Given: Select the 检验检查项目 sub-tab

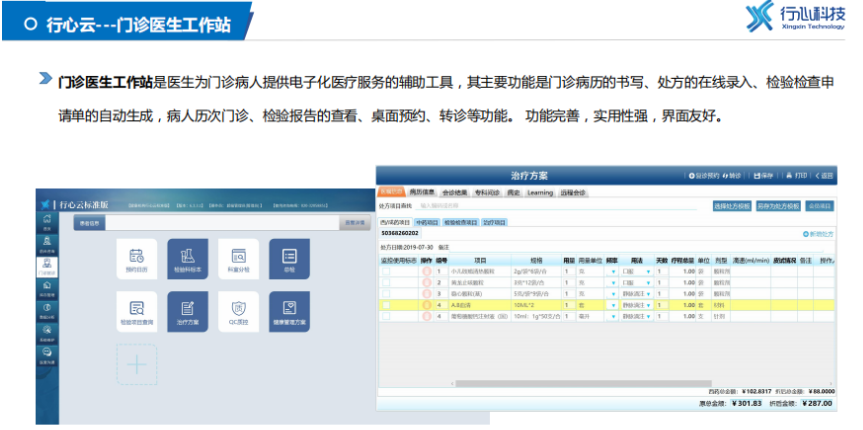Looking at the screenshot, I should tap(461, 222).
